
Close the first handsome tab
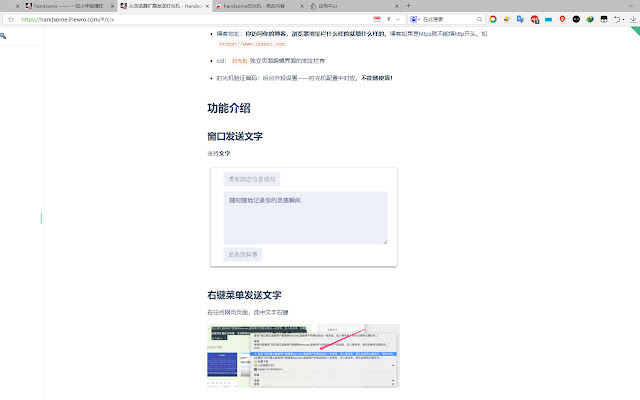click(112, 6)
